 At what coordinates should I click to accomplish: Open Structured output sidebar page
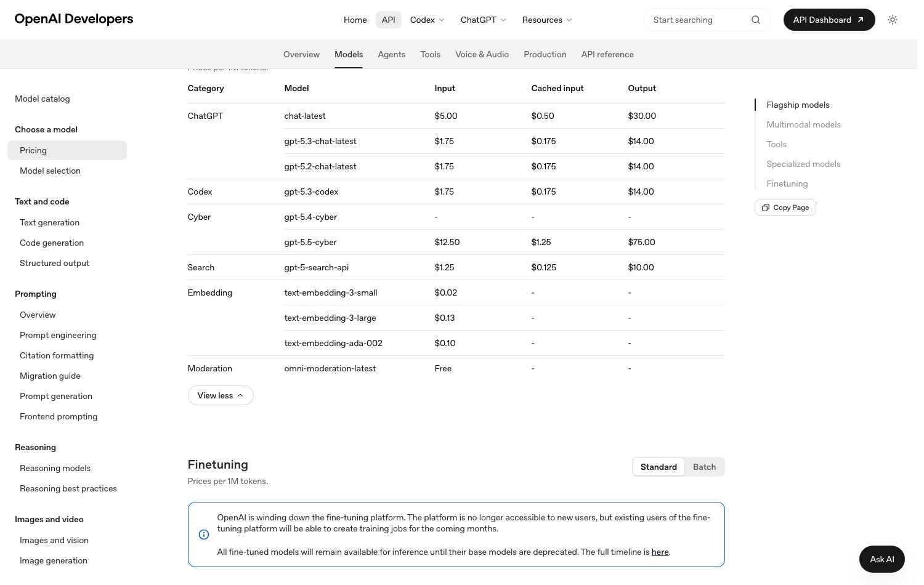point(54,263)
